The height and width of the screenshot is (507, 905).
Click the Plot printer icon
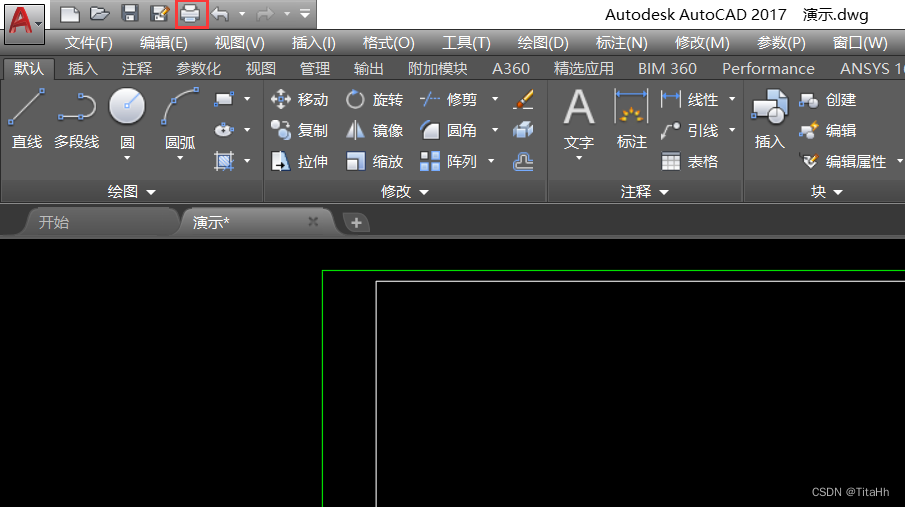[x=190, y=14]
